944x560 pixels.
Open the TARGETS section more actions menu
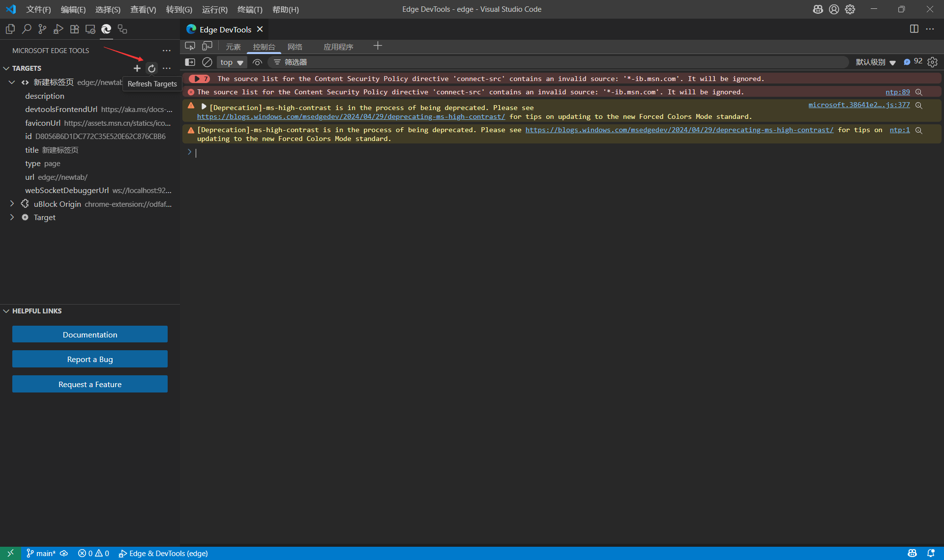(167, 68)
